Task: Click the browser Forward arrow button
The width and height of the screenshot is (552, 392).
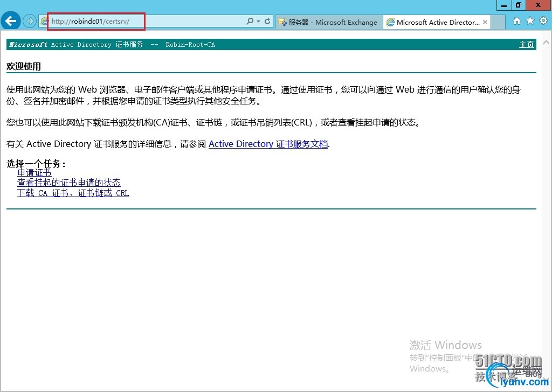Action: coord(30,21)
